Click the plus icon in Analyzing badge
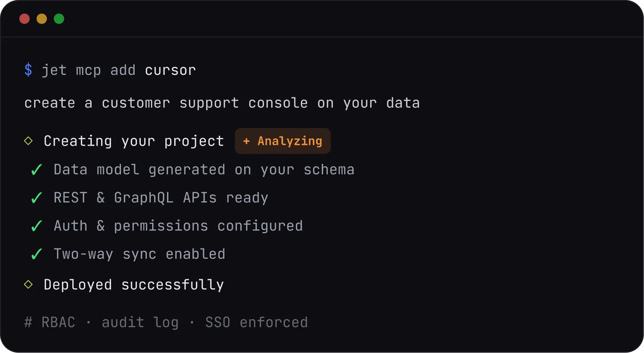This screenshot has width=644, height=353. point(246,141)
